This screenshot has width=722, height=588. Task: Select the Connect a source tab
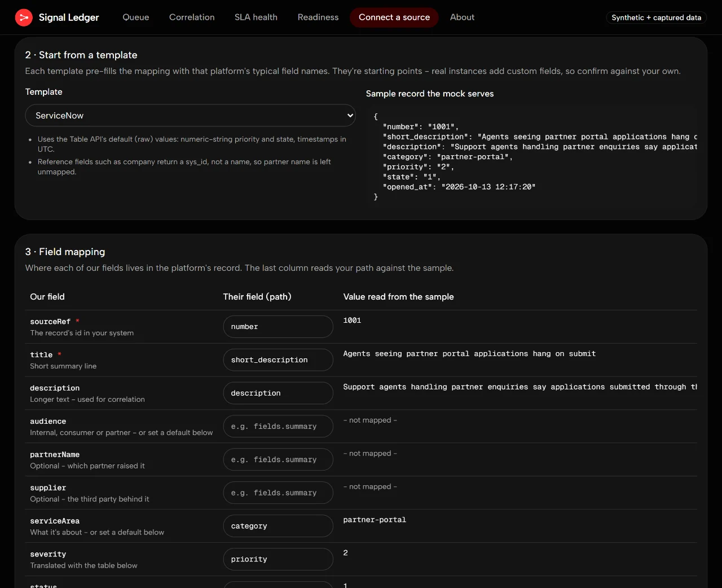click(x=394, y=17)
